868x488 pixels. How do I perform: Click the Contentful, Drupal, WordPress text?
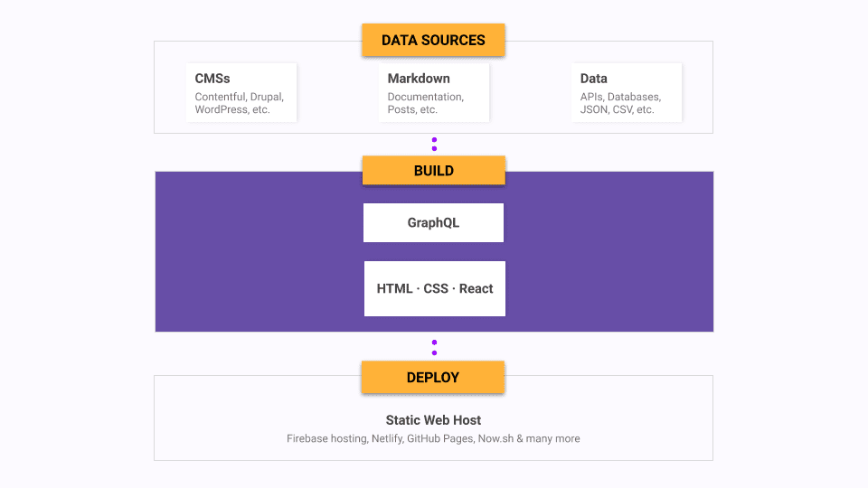click(240, 103)
